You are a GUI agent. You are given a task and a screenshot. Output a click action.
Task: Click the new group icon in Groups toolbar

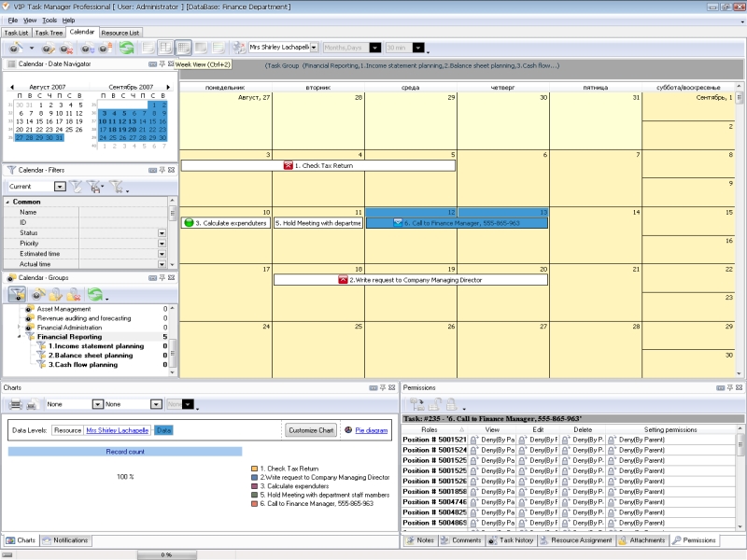[x=38, y=294]
